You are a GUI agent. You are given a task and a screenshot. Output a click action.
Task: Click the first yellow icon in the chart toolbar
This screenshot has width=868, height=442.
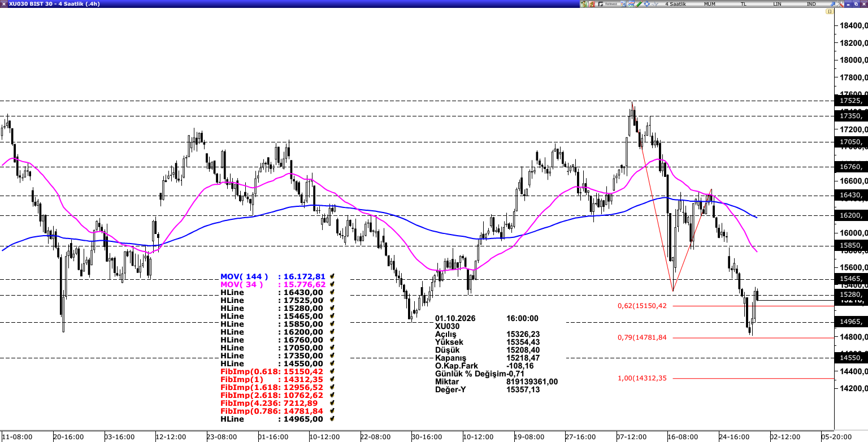(x=584, y=4)
